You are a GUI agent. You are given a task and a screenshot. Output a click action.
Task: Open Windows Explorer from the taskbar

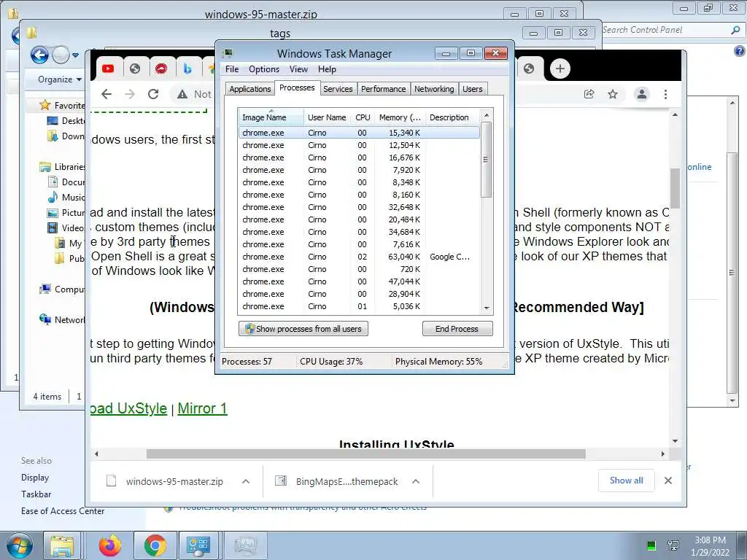pos(62,545)
